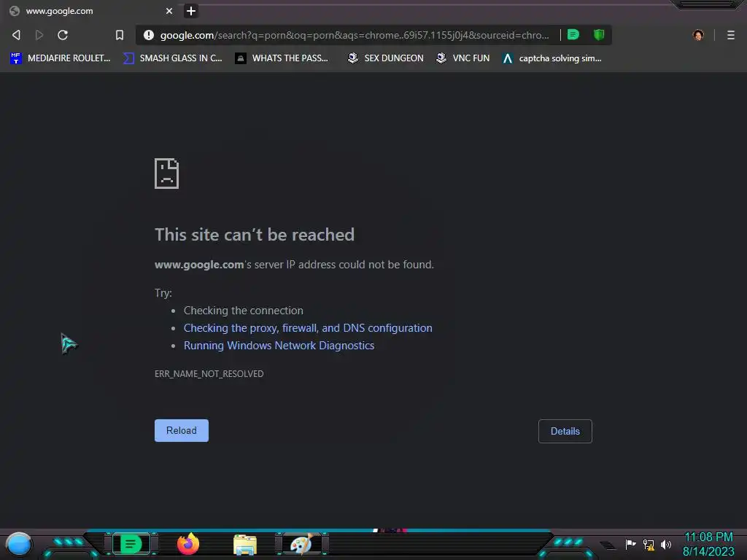Bookmark this page using the bookmark icon
Image resolution: width=747 pixels, height=560 pixels.
pos(120,35)
